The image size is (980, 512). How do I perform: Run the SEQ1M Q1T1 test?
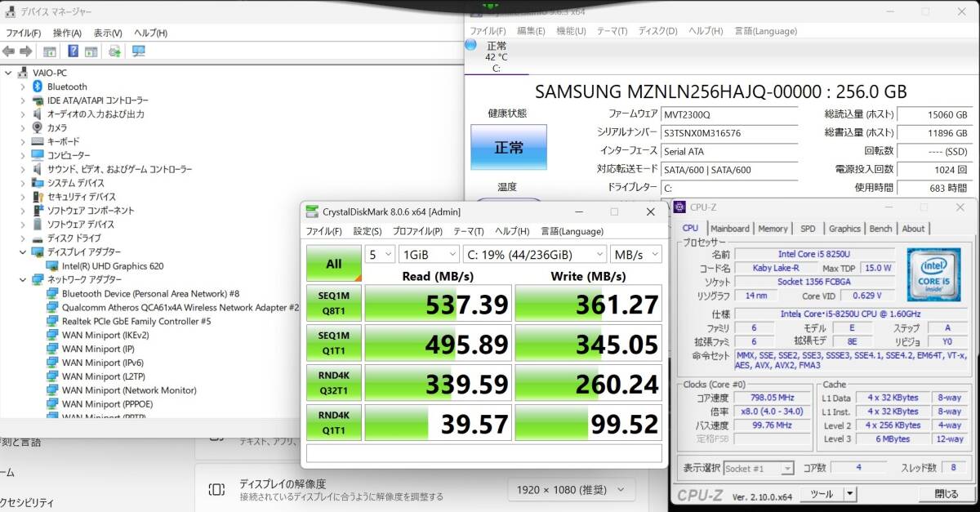point(333,344)
